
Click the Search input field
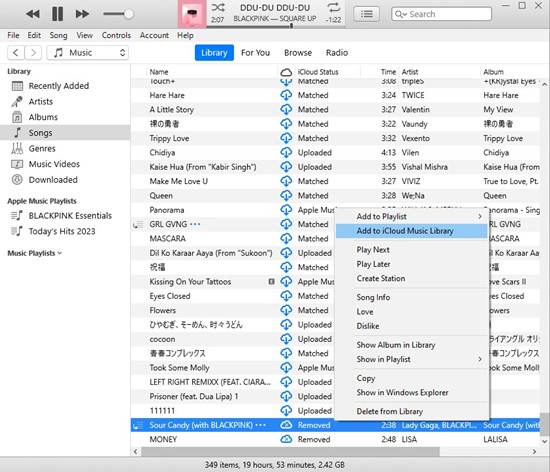pyautogui.click(x=441, y=14)
